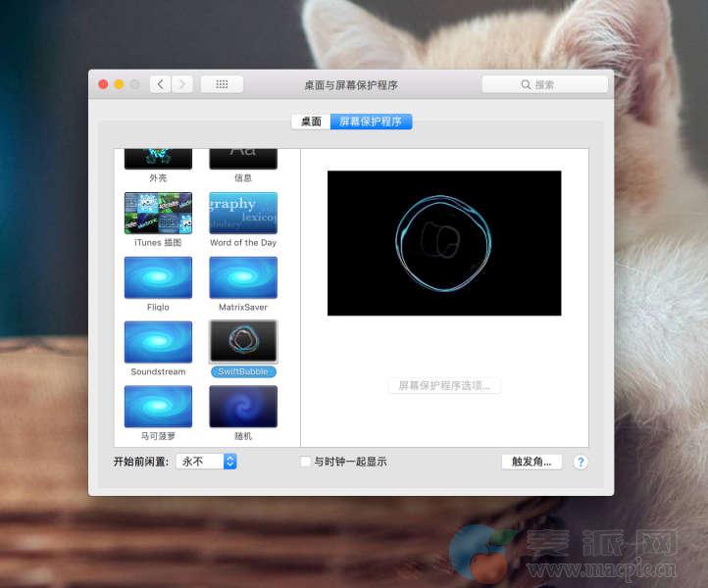This screenshot has height=588, width=708.
Task: Click the show-all grid icon in toolbar
Action: (222, 84)
